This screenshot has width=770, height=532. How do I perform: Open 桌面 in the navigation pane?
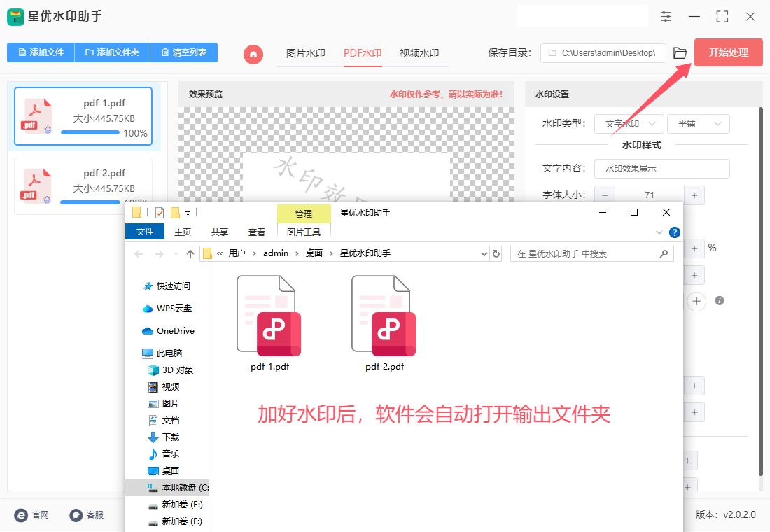pyautogui.click(x=164, y=470)
